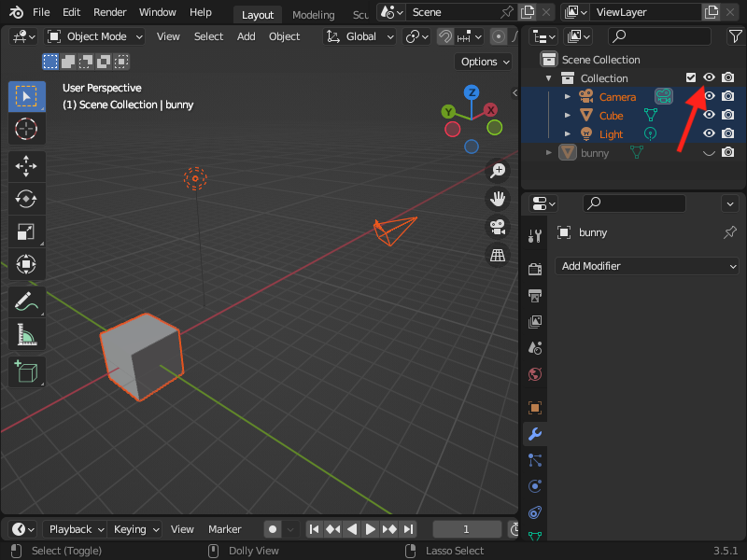Open the Window menu
The height and width of the screenshot is (560, 747).
tap(157, 12)
